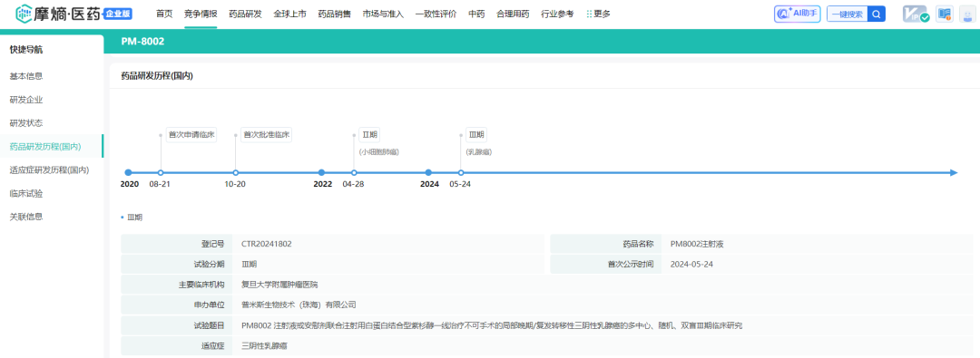
Task: Click the 小细胞肺癌 indication note
Action: pyautogui.click(x=378, y=152)
